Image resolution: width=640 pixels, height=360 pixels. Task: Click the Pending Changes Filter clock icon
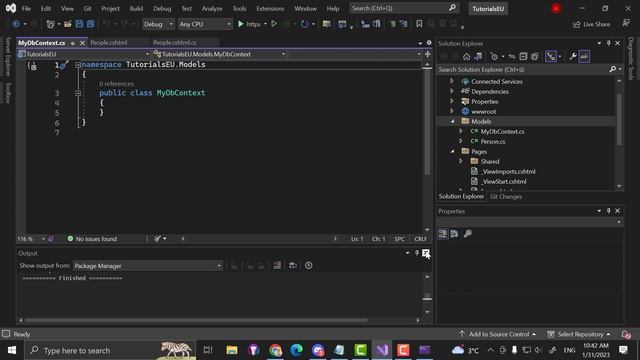coord(494,56)
